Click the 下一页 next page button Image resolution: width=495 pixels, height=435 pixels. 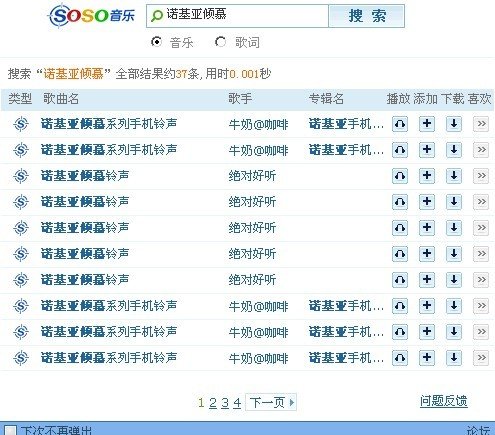271,402
